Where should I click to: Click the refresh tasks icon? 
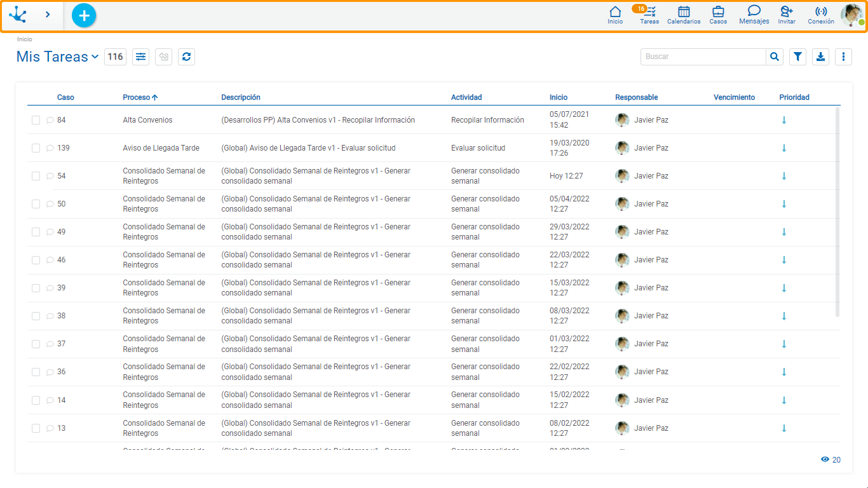tap(186, 57)
